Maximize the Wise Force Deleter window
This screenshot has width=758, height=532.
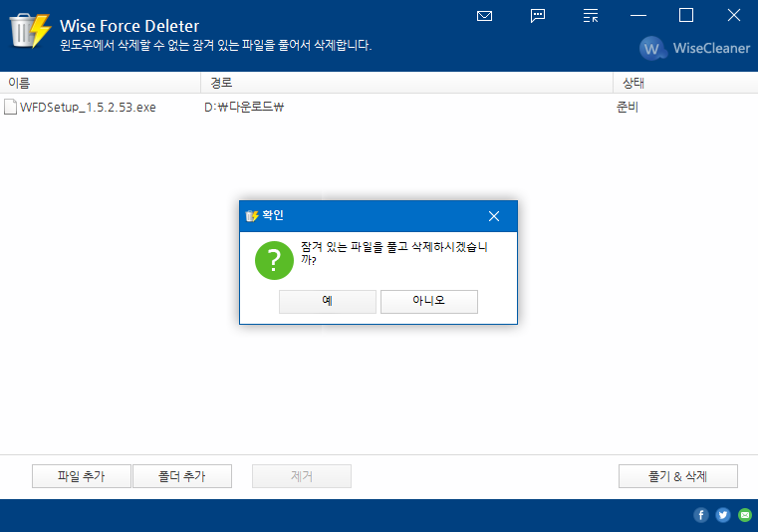686,16
